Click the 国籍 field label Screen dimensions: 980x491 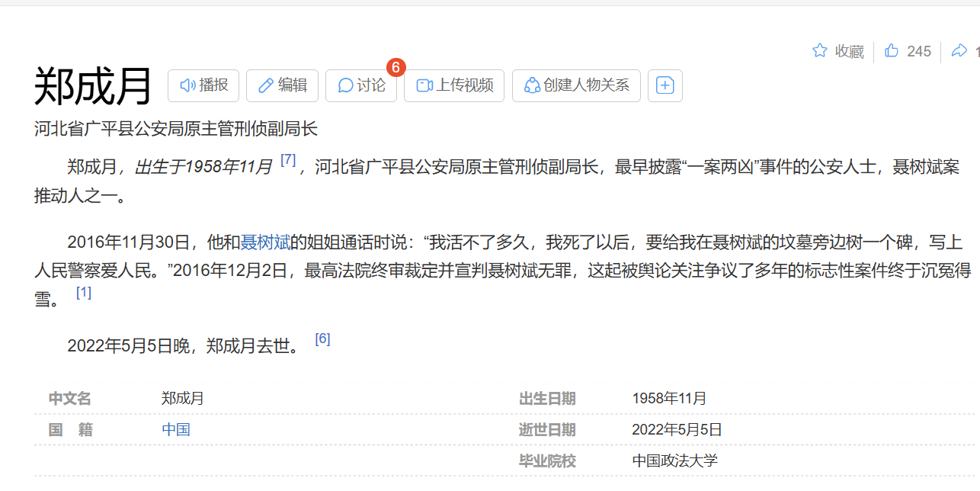[71, 429]
